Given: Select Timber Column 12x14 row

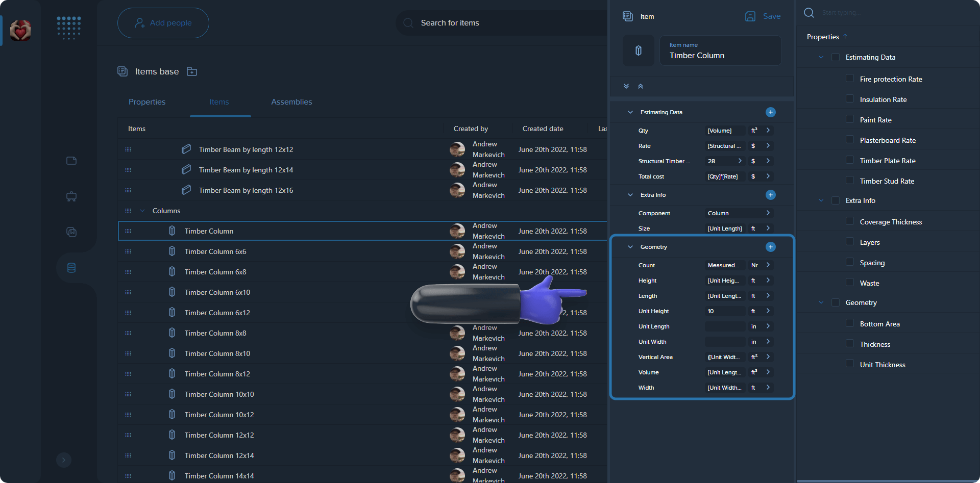Looking at the screenshot, I should (362, 455).
